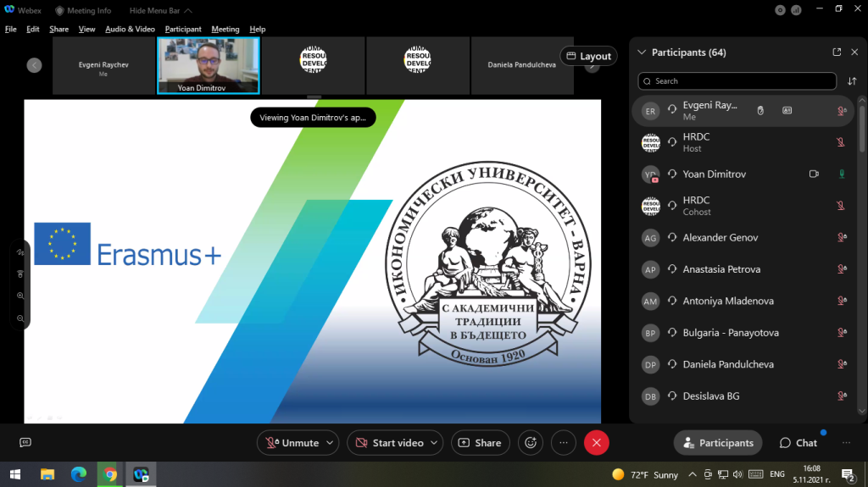
Task: Click the raise hand icon in Evgeni's row
Action: pos(760,111)
